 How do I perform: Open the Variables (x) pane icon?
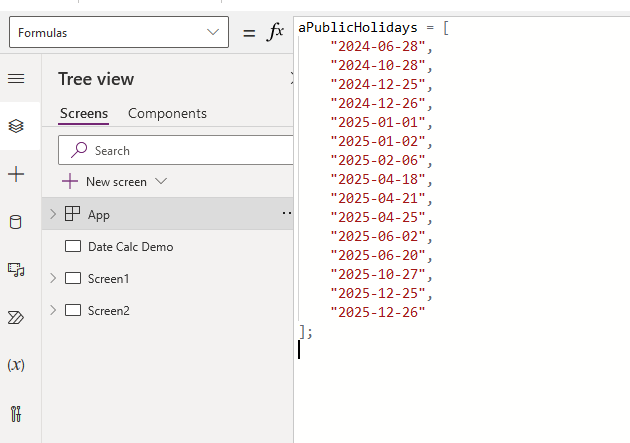click(16, 365)
